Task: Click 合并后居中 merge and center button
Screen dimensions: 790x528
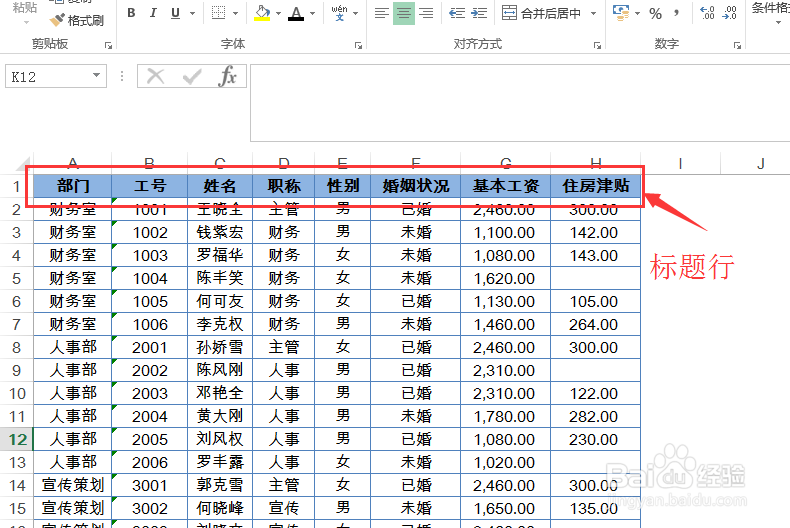Action: point(542,13)
